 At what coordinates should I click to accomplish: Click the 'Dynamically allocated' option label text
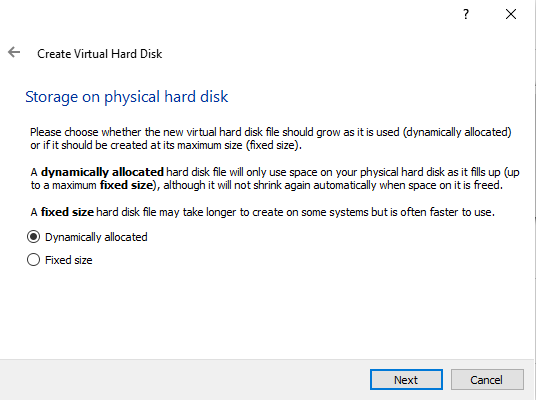click(x=96, y=237)
